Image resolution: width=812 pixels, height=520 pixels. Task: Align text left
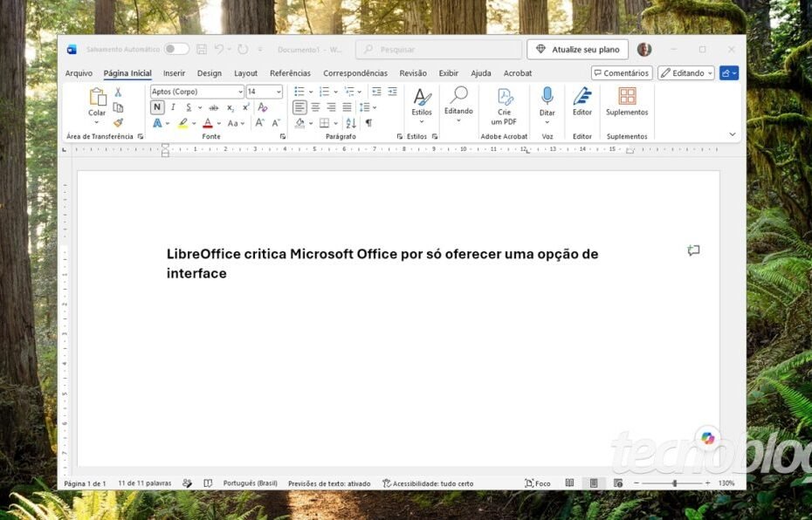[x=299, y=107]
